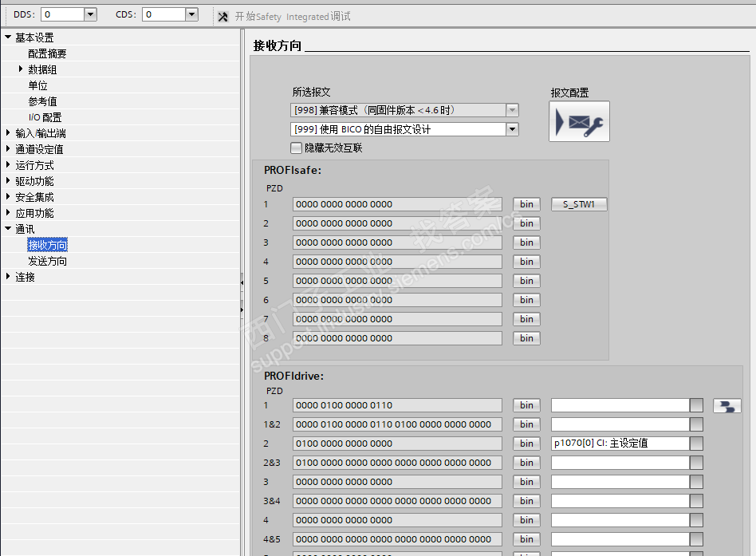Click the interconnect square button for PROFIdrive PZD 2&3

coord(696,463)
